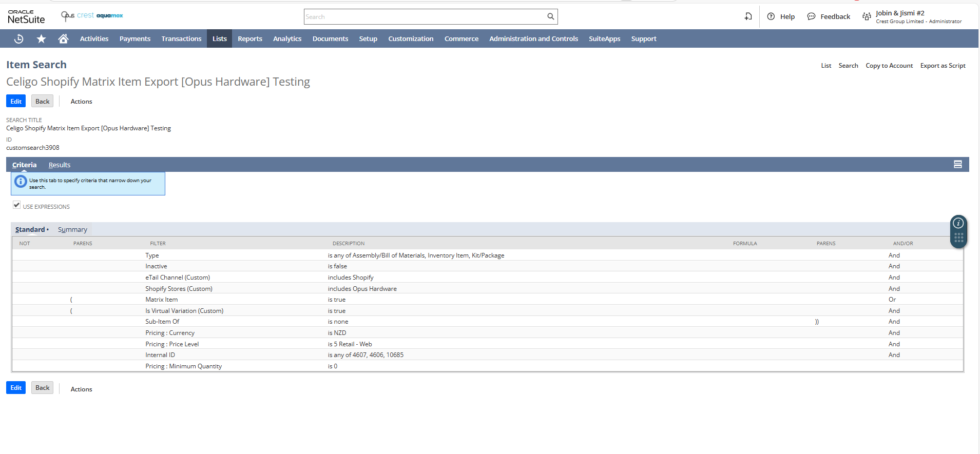Click the Feedback speech bubble icon
The width and height of the screenshot is (980, 454).
pos(811,16)
